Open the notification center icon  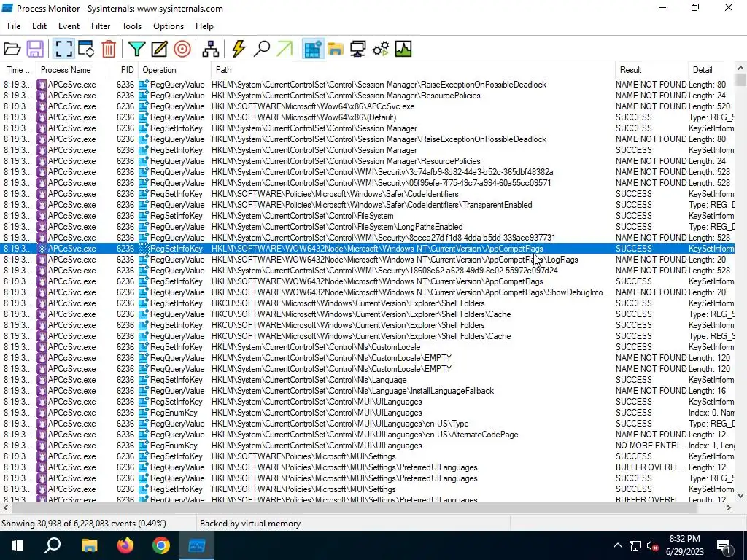(x=723, y=545)
